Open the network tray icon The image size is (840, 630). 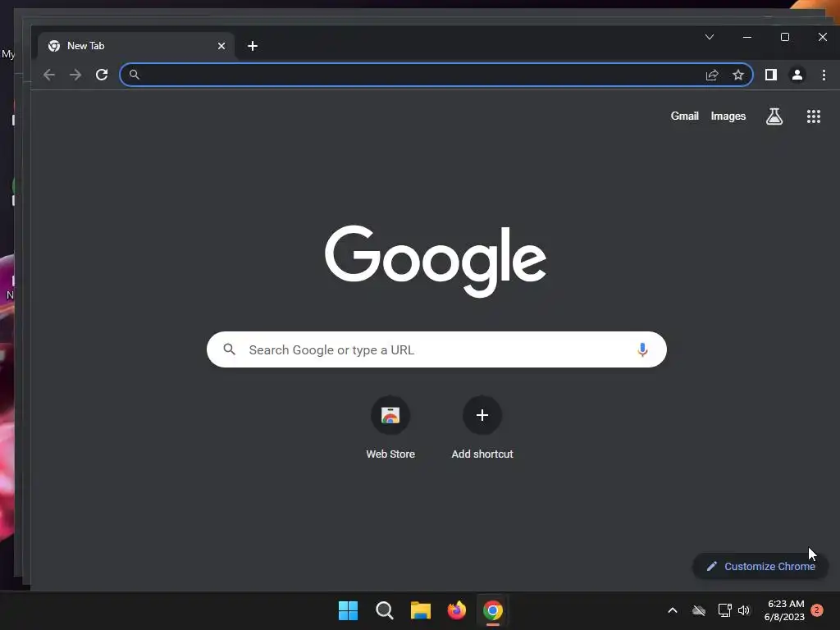(725, 610)
